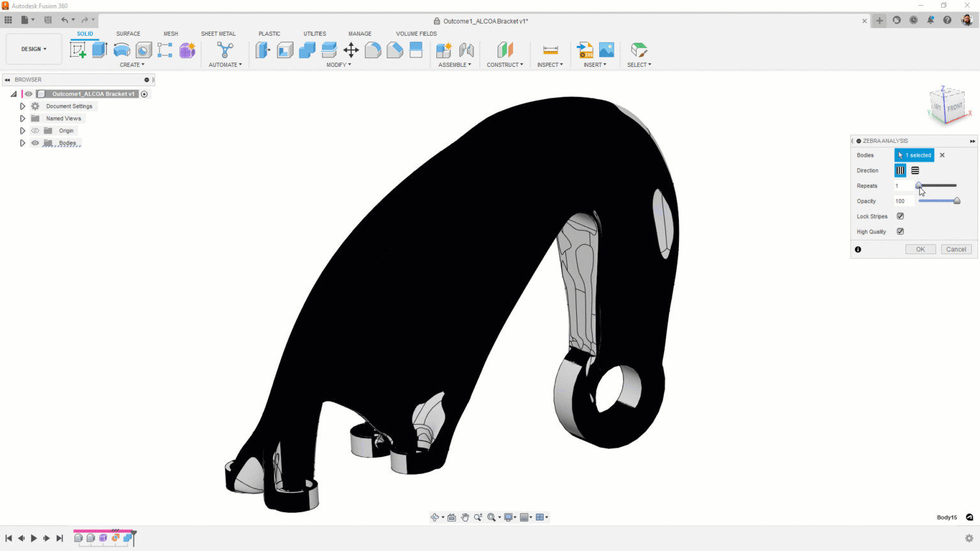
Task: Open the Mesh ribbon tab
Action: (170, 33)
